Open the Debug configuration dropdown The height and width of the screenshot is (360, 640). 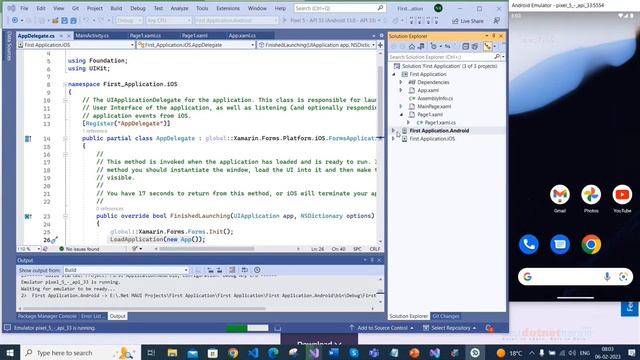point(129,20)
